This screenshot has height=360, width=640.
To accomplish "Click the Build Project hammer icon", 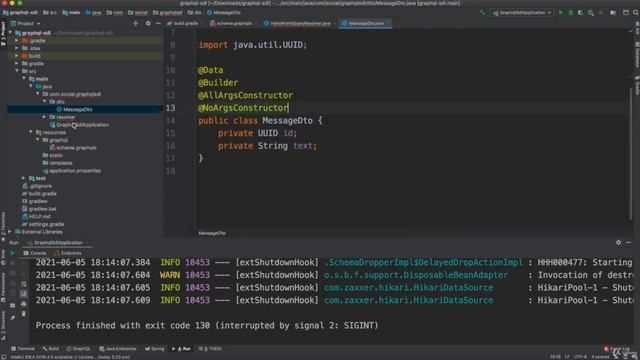I will pos(482,13).
